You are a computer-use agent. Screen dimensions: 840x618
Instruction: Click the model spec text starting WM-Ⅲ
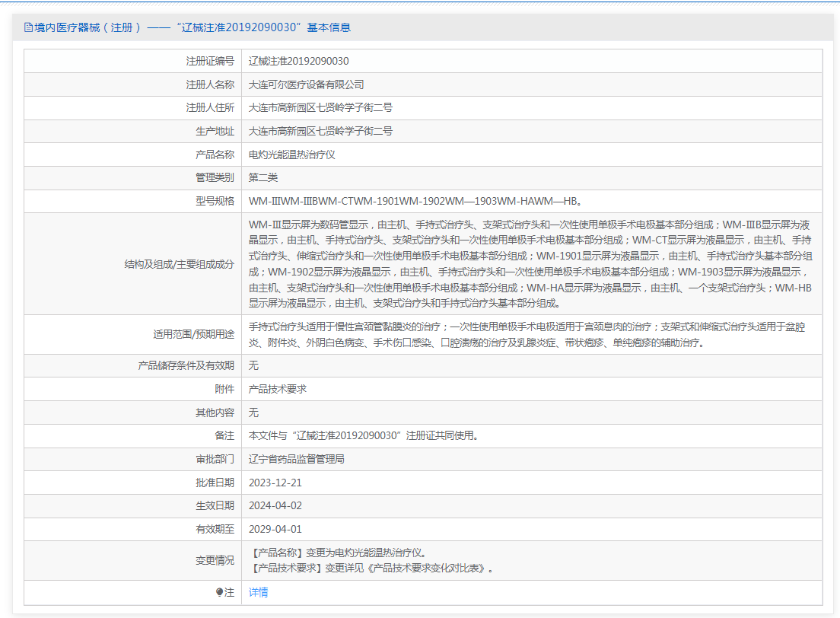416,202
